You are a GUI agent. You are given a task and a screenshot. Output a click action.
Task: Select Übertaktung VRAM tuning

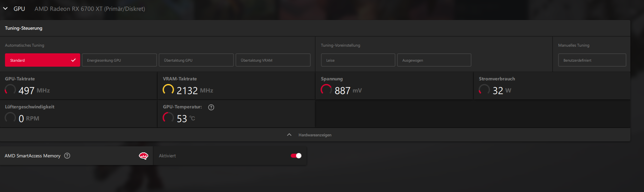(x=273, y=60)
